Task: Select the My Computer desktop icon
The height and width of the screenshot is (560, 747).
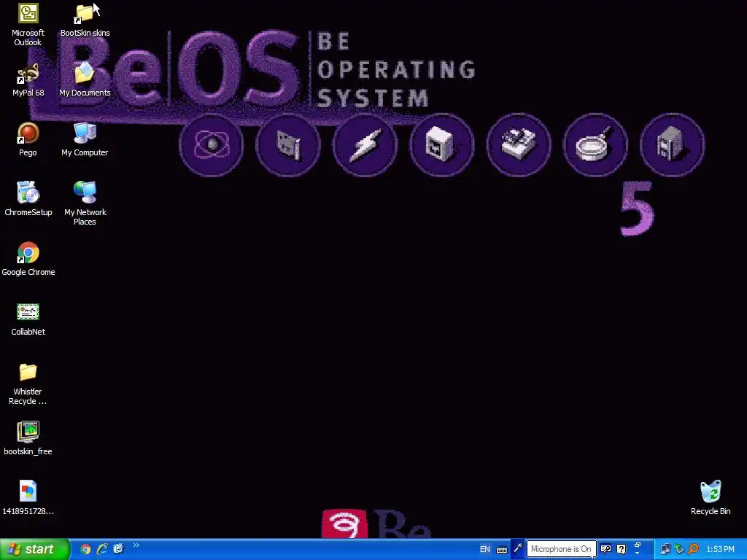Action: [x=85, y=140]
